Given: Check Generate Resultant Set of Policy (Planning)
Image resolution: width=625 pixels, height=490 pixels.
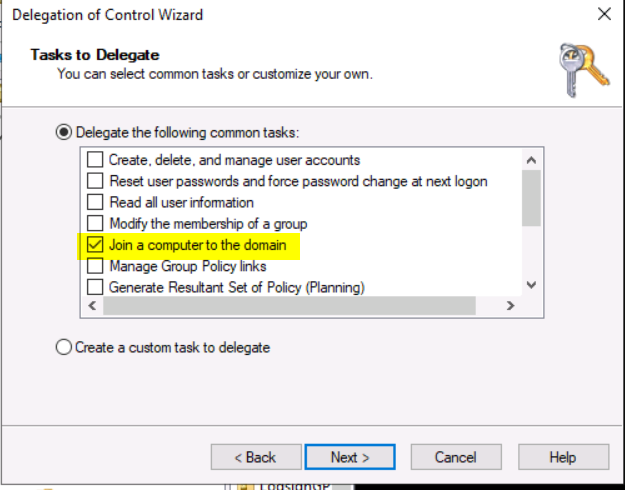Looking at the screenshot, I should pos(95,287).
